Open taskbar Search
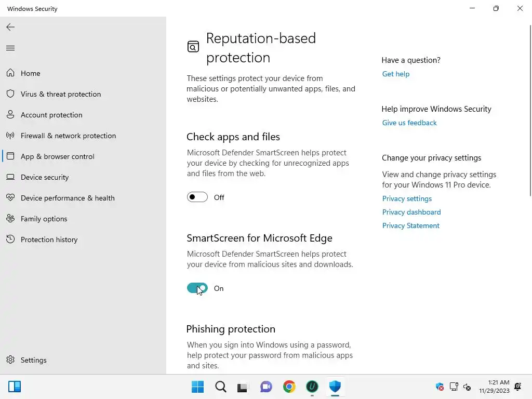Viewport: 532px width, 399px height. (x=220, y=387)
